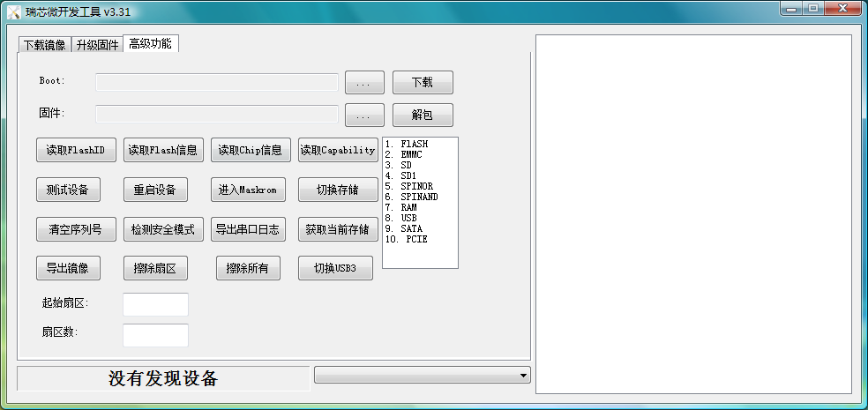Click the 起始扇区 input field

pos(155,304)
